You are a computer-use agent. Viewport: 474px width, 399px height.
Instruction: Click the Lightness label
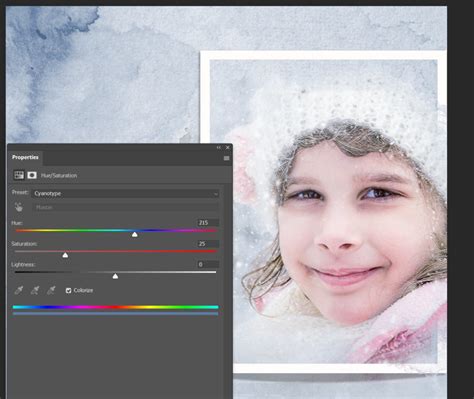click(23, 264)
